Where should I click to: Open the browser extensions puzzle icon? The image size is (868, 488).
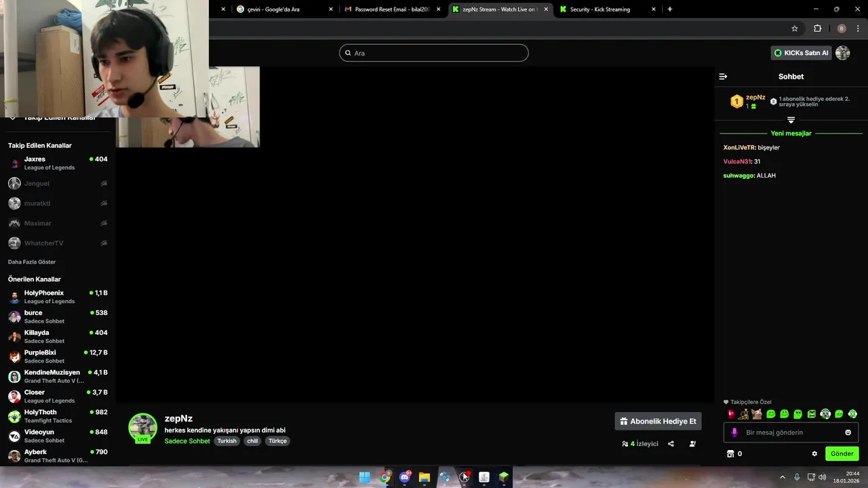pyautogui.click(x=817, y=28)
